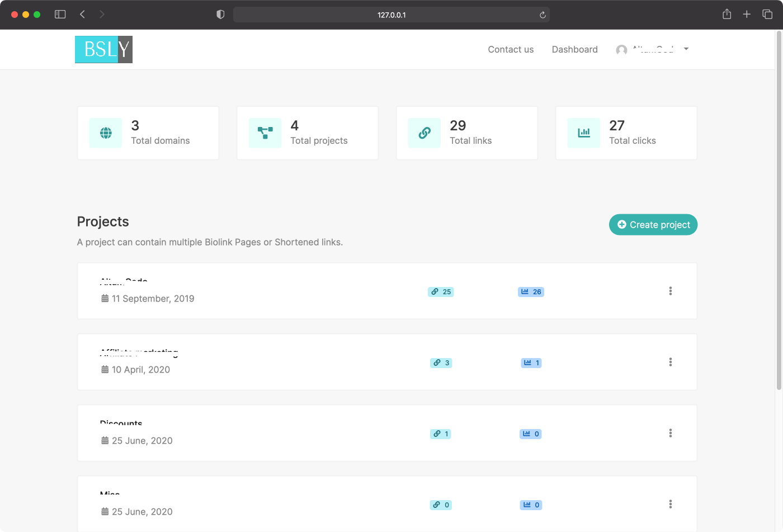The width and height of the screenshot is (783, 532).
Task: Click the links badge showing 3
Action: point(441,362)
